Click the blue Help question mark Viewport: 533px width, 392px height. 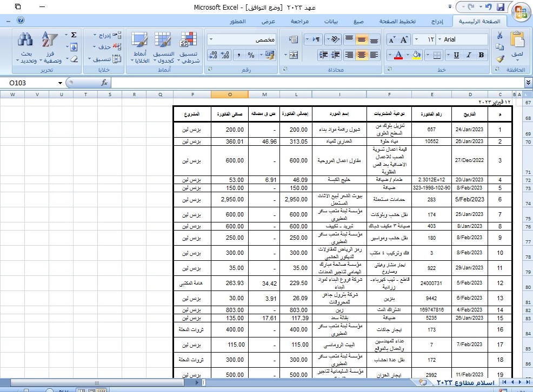pos(21,21)
